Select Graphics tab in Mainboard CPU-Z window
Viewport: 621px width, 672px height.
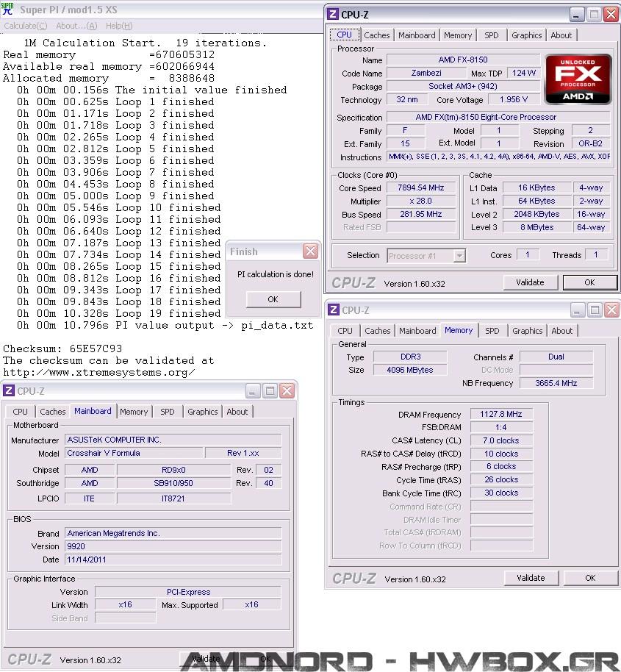(203, 412)
